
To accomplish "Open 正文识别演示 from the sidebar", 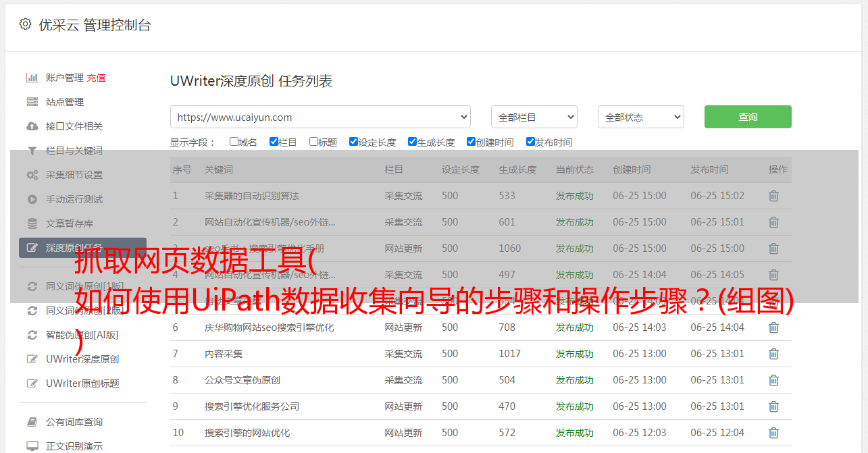I will pyautogui.click(x=74, y=446).
